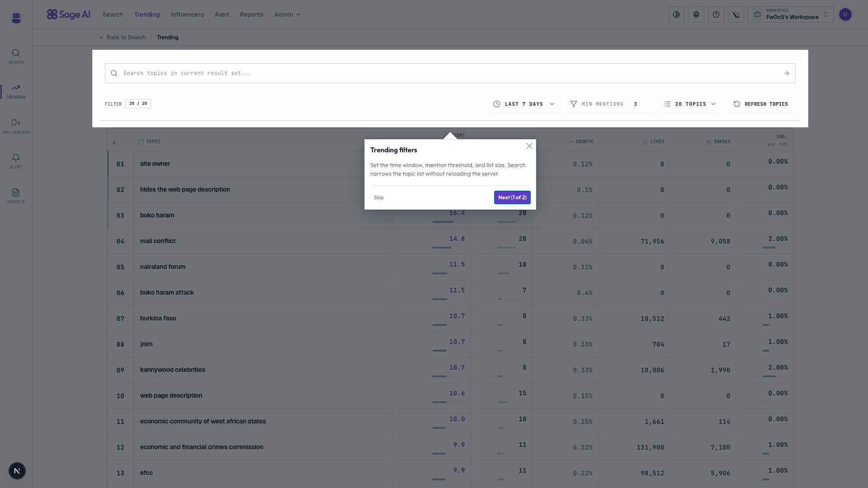Click the filter count 20 / 20 badge
The height and width of the screenshot is (488, 868).
[x=138, y=104]
